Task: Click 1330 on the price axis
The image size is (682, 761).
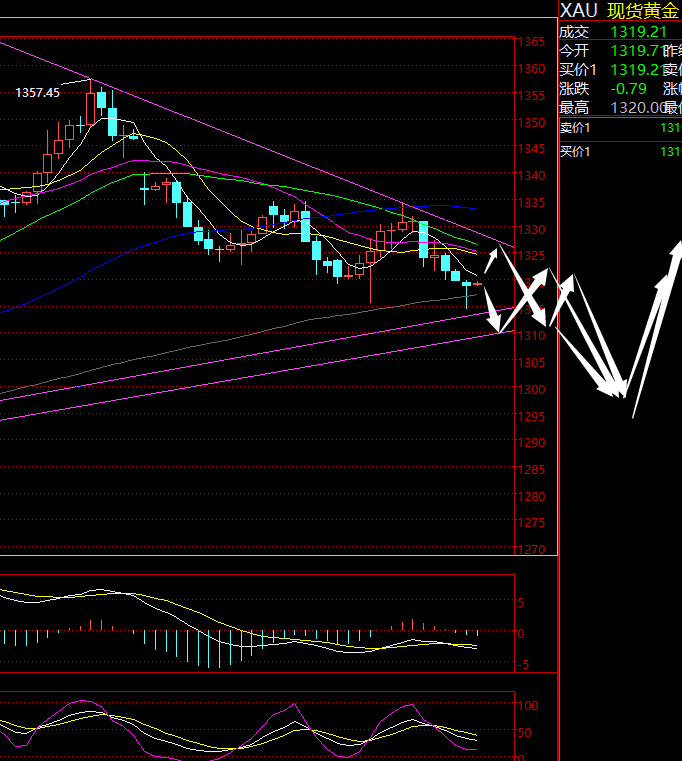Action: pyautogui.click(x=532, y=229)
